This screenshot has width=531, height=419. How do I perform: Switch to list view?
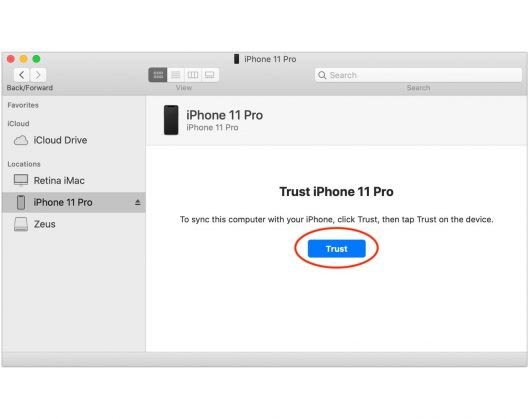tap(175, 75)
